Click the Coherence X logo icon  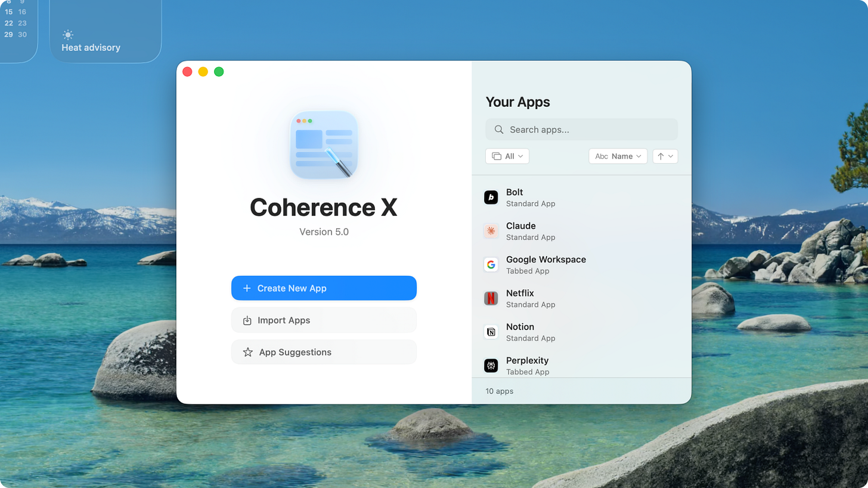pyautogui.click(x=324, y=145)
